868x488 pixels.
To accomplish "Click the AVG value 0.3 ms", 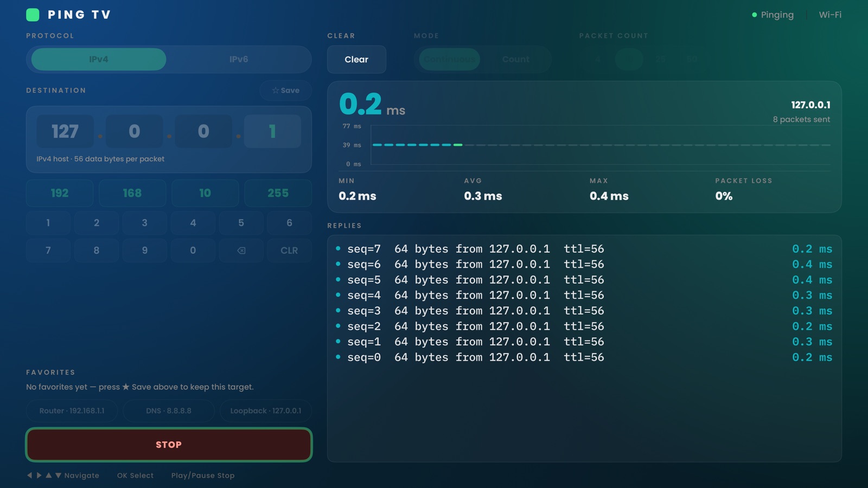I will (483, 196).
